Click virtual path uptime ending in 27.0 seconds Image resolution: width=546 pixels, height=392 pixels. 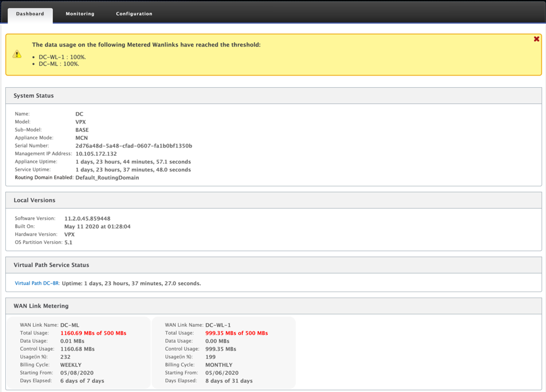tap(131, 283)
